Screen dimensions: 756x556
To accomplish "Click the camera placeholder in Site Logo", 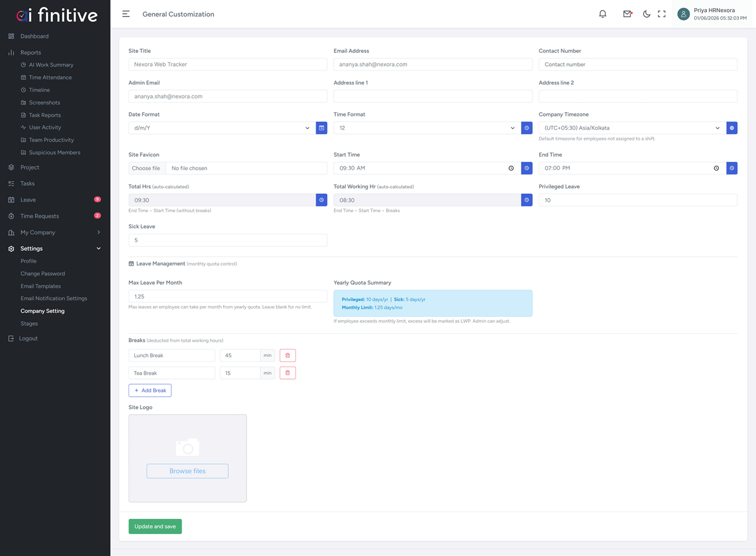I will pos(188,447).
